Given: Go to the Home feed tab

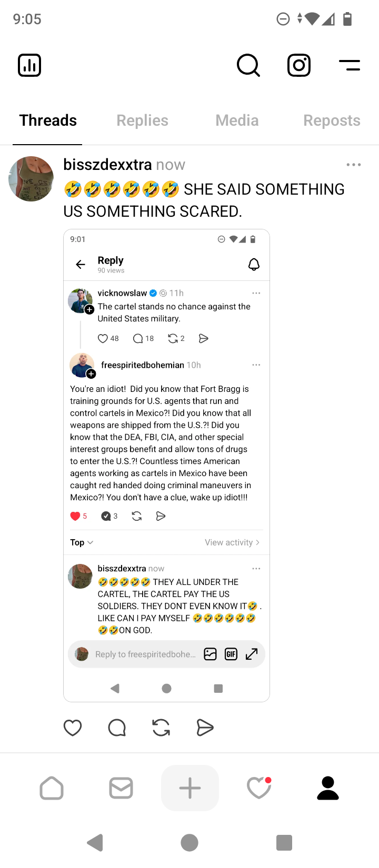Looking at the screenshot, I should (x=52, y=788).
